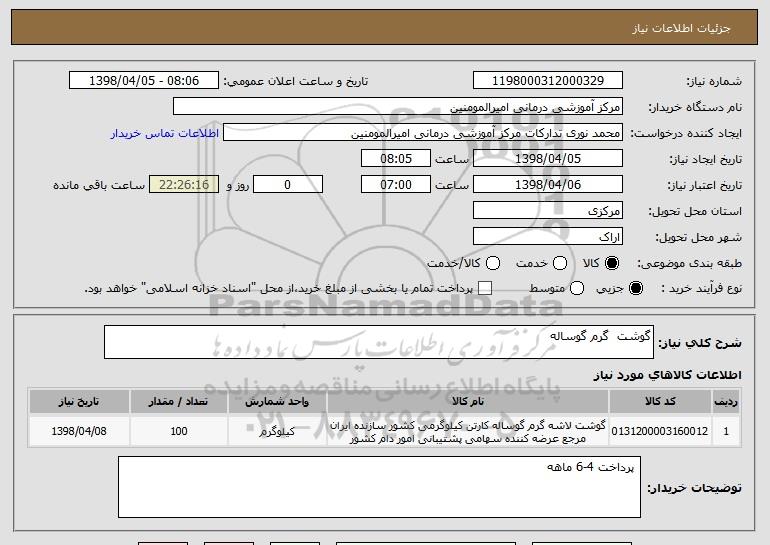770x545 pixels.
Task: Click the توضیحات خریدار text area
Action: pos(379,487)
